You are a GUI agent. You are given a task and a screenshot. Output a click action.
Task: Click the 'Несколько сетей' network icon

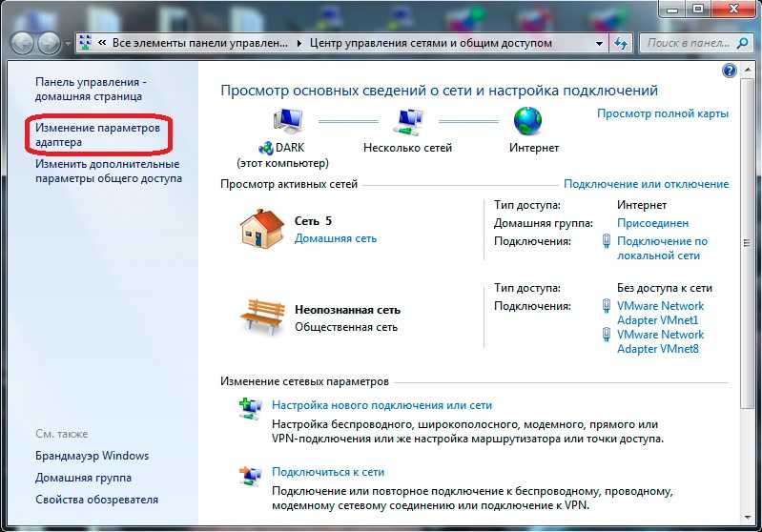tap(408, 121)
